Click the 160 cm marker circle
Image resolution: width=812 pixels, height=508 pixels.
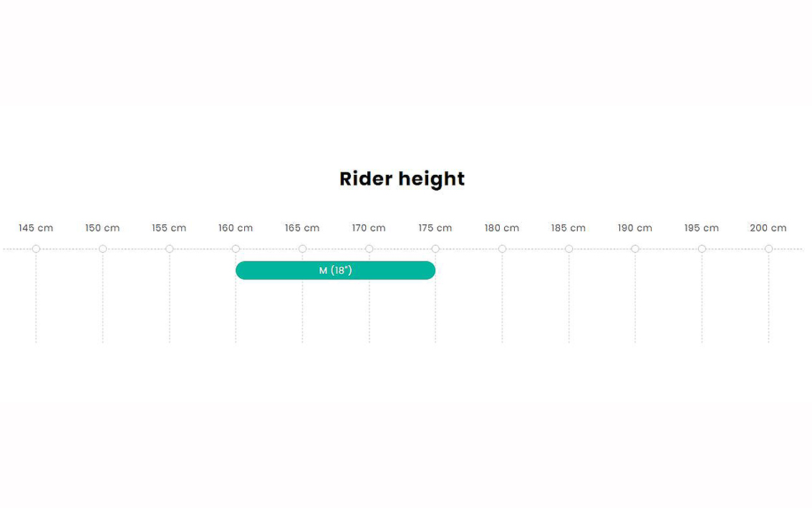(236, 249)
